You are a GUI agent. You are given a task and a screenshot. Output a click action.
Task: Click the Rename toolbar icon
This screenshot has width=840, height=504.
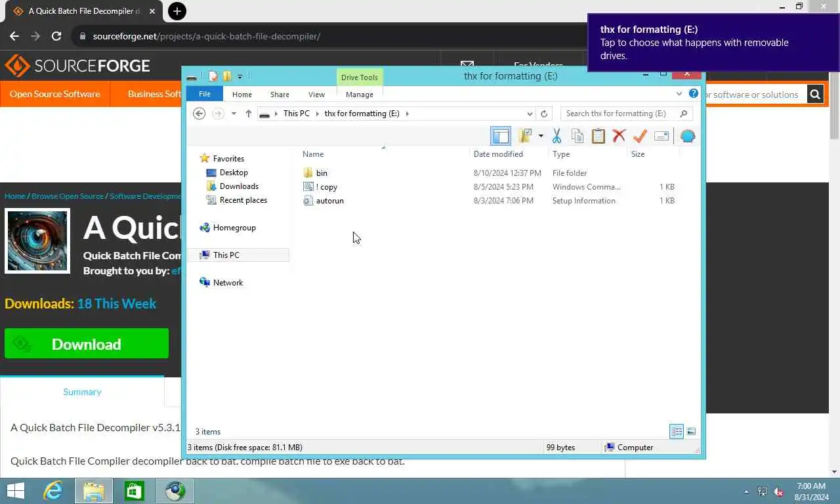(661, 136)
